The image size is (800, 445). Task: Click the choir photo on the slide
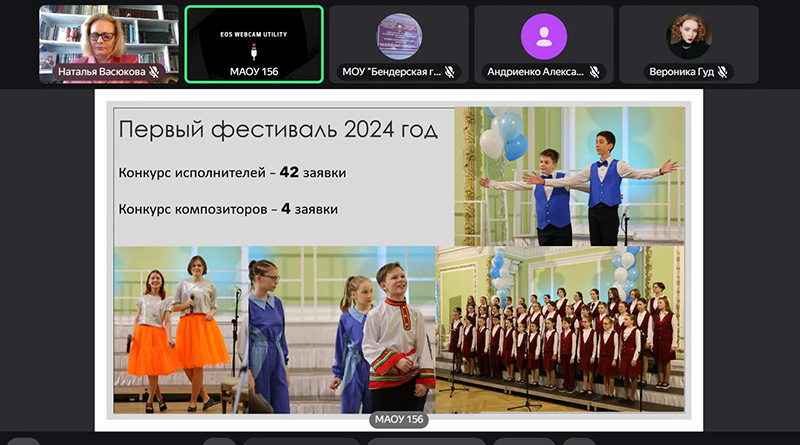tap(560, 330)
